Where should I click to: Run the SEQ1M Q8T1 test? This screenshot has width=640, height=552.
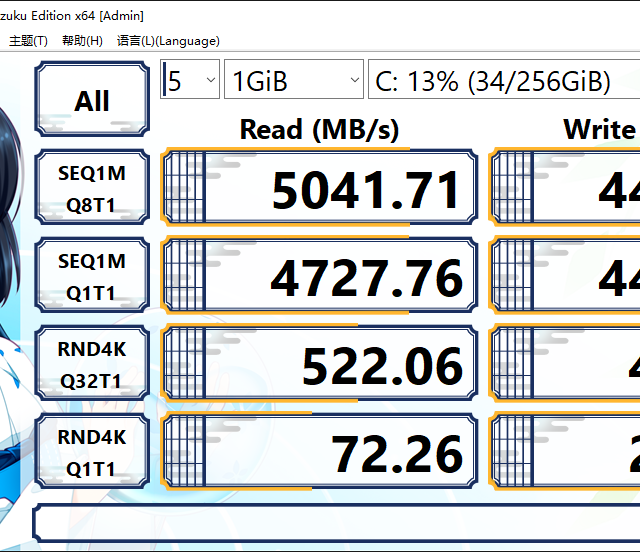click(92, 189)
